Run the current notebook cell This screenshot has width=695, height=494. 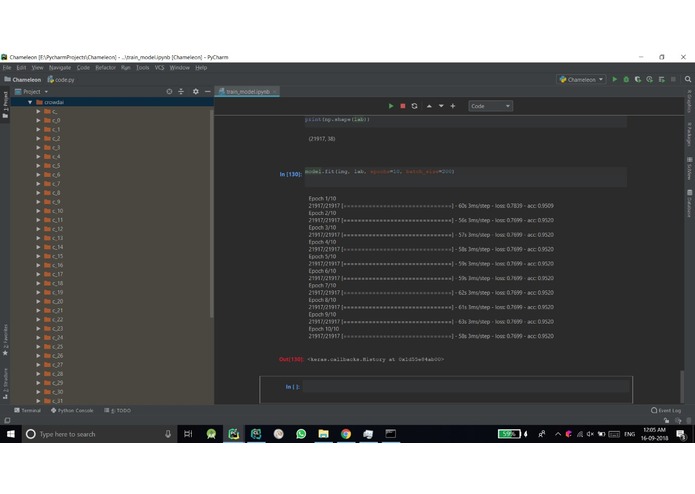390,106
